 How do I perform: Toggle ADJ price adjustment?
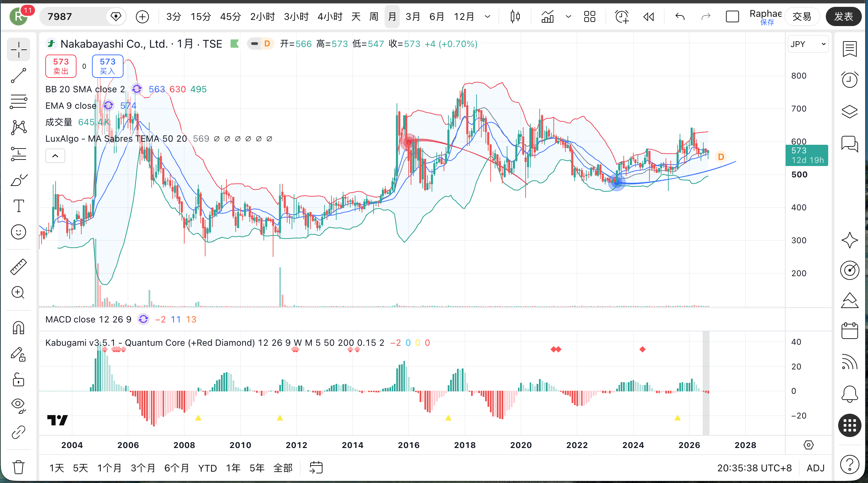(816, 468)
